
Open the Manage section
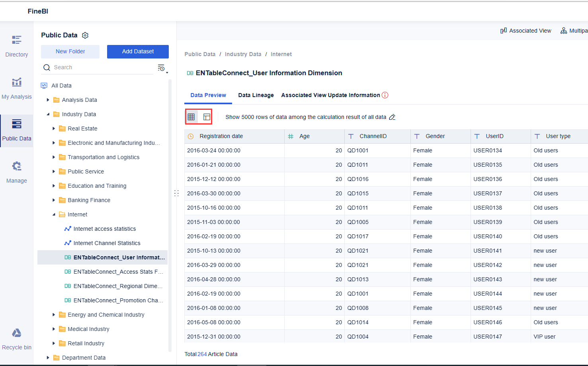(x=17, y=172)
